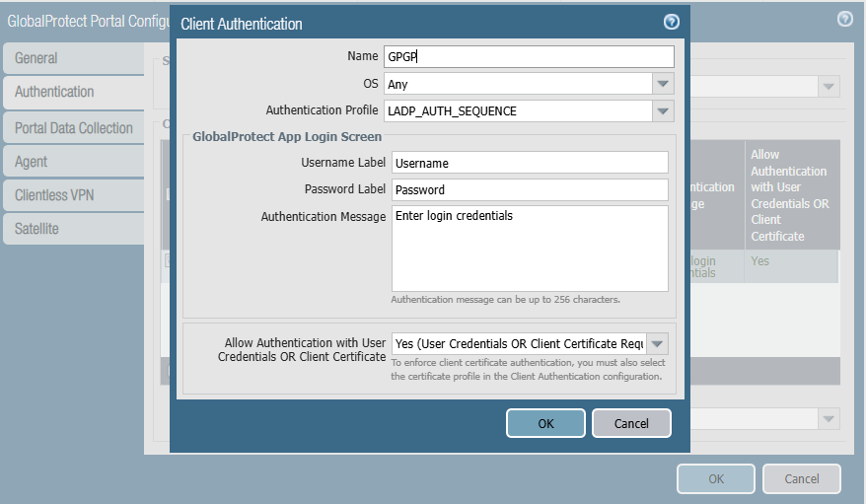Focus the Name field containing GPGP
The height and width of the screenshot is (504, 866).
(529, 57)
